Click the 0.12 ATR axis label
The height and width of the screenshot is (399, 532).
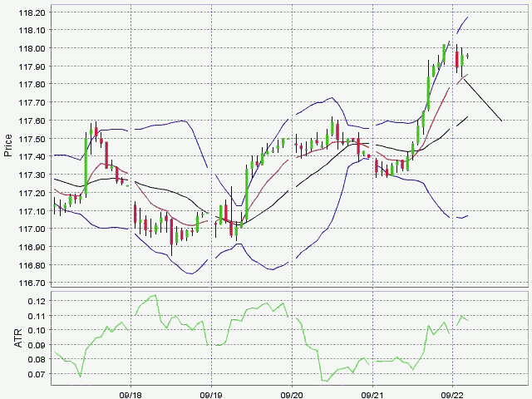click(x=37, y=301)
